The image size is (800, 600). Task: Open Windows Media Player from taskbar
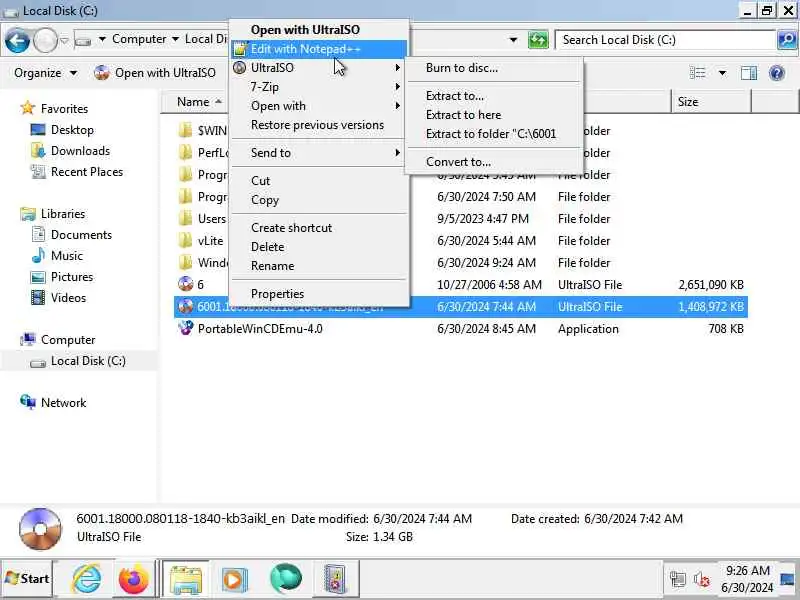coord(234,579)
